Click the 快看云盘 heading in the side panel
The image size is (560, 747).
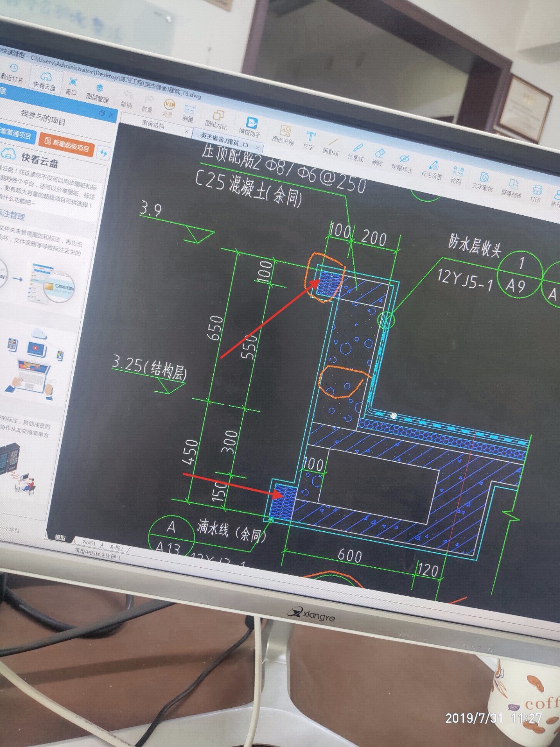pos(40,160)
